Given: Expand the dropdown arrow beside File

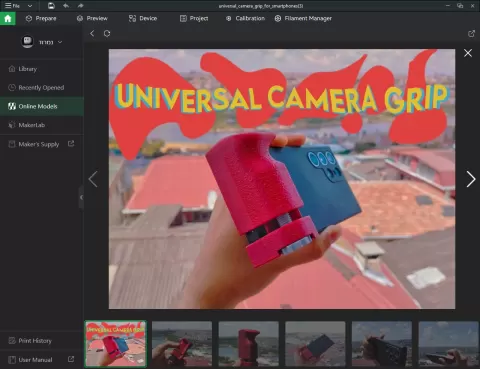Looking at the screenshot, I should pos(30,6).
